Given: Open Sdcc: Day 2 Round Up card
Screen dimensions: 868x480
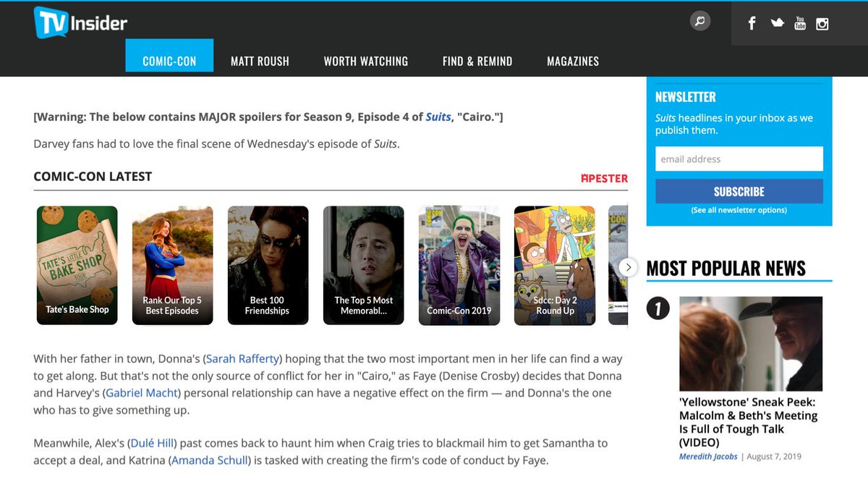Looking at the screenshot, I should (x=554, y=266).
